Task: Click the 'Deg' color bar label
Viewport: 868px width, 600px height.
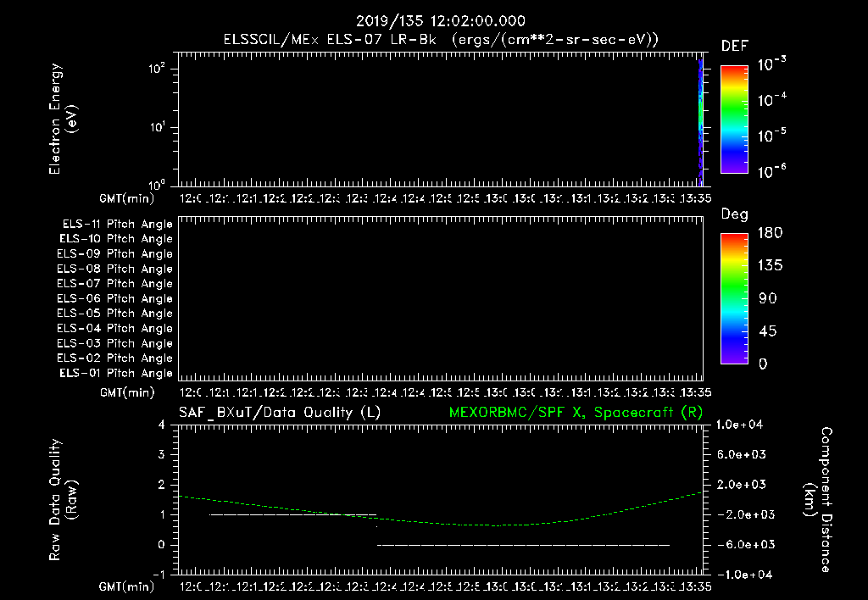Action: 735,214
